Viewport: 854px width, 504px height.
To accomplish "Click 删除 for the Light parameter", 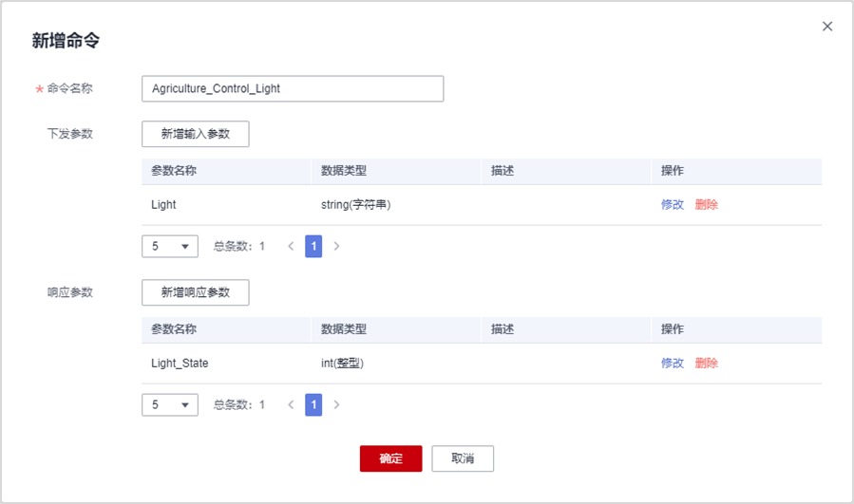I will tap(706, 205).
